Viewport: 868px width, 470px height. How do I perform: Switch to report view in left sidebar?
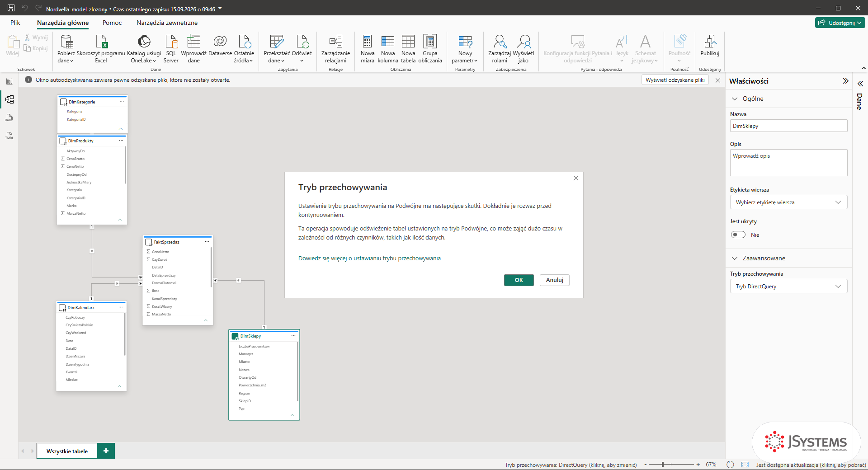click(9, 81)
